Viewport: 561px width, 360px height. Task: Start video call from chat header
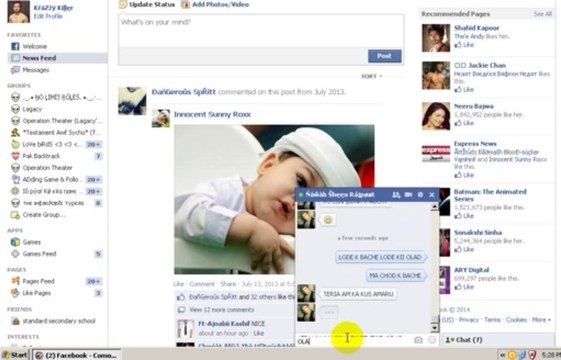(x=408, y=195)
